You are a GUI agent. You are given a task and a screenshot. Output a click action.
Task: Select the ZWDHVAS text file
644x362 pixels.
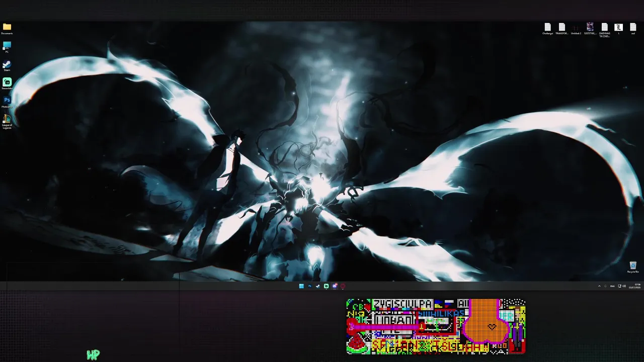click(604, 30)
